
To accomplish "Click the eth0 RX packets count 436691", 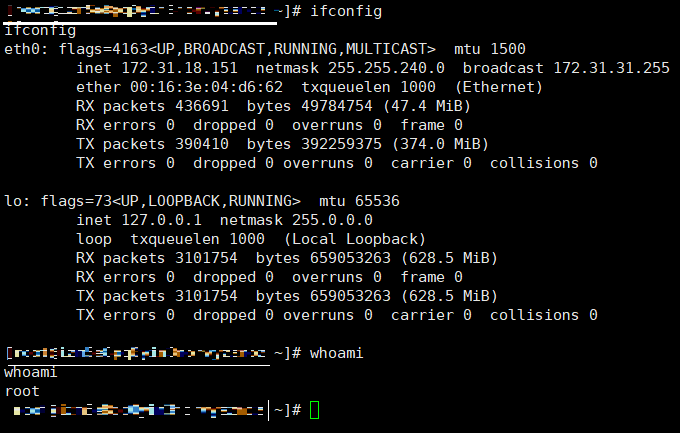I will click(202, 106).
